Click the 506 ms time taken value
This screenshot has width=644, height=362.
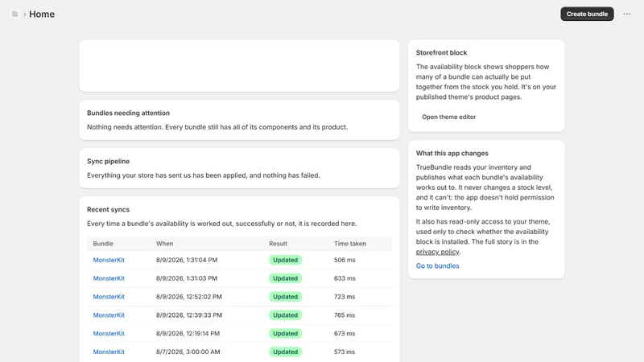tap(345, 260)
